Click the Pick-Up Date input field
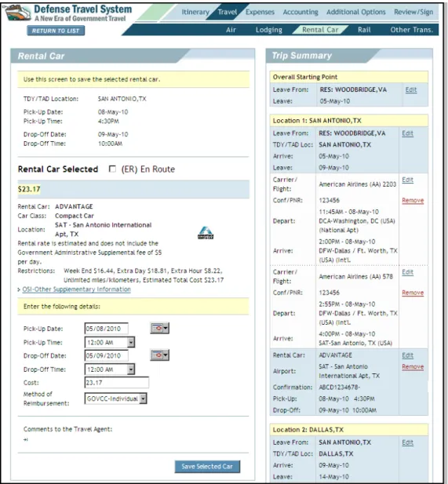448x484 pixels. (107, 329)
